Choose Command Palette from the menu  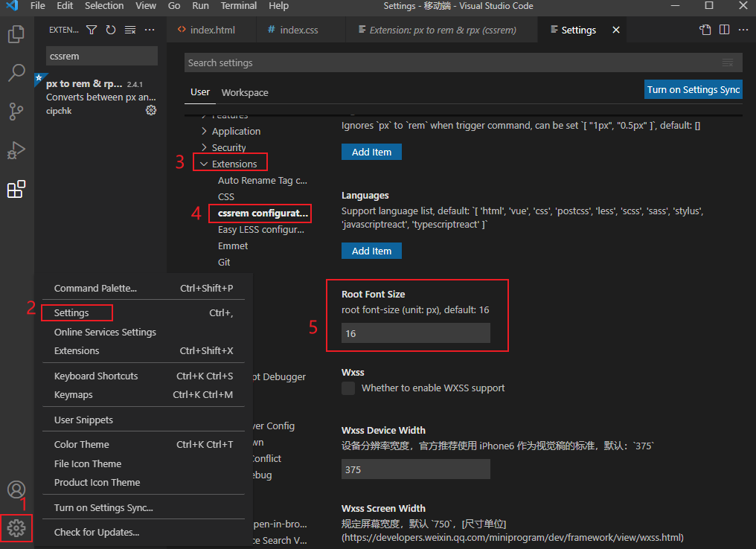tap(143, 288)
